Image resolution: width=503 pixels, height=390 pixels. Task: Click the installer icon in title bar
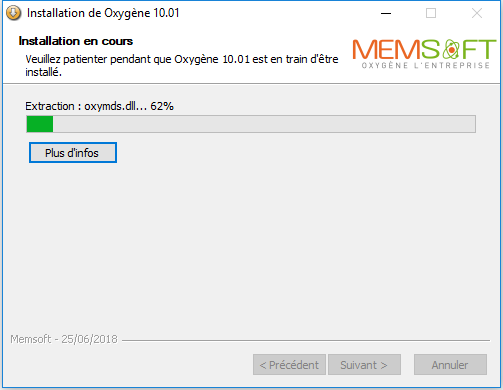coord(14,13)
